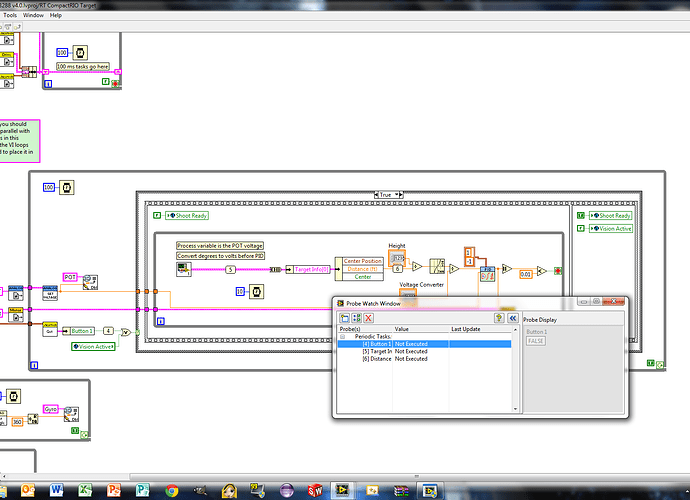This screenshot has height=500, width=690.
Task: Click the active LabVIEW taskbar icon
Action: point(342,490)
